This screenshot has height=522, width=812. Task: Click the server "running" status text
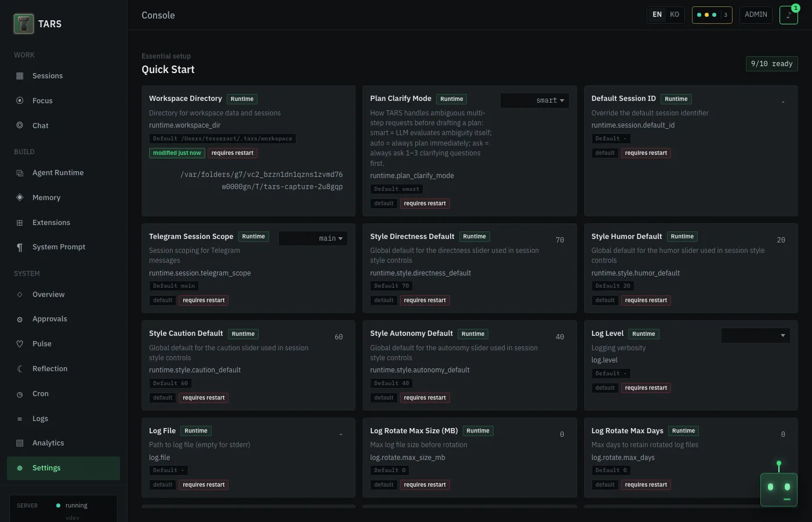(x=77, y=505)
